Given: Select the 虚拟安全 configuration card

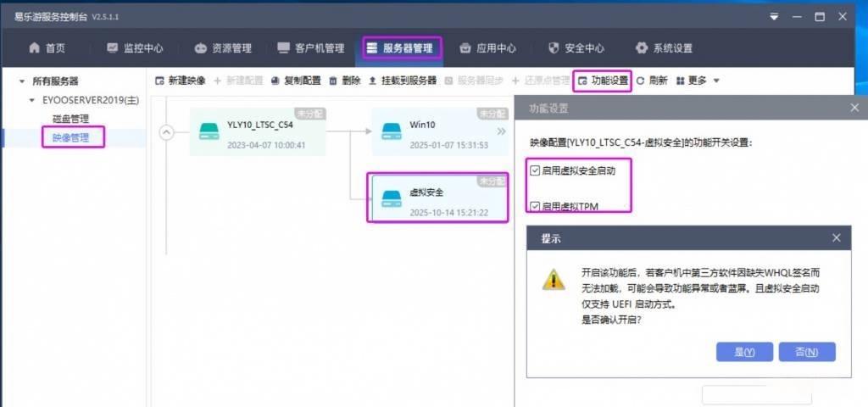Looking at the screenshot, I should (x=440, y=198).
